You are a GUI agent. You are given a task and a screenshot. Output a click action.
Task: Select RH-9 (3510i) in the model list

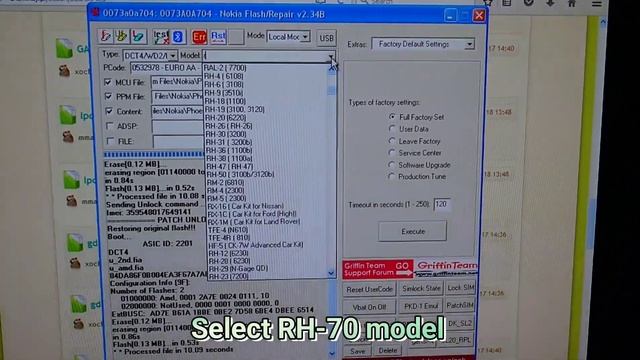click(224, 93)
